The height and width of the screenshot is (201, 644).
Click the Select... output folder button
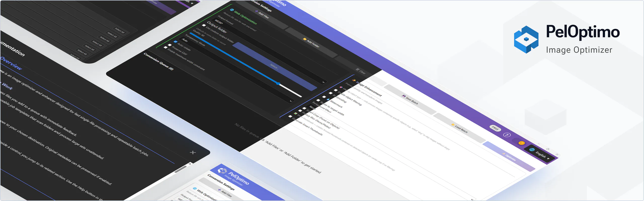(274, 67)
